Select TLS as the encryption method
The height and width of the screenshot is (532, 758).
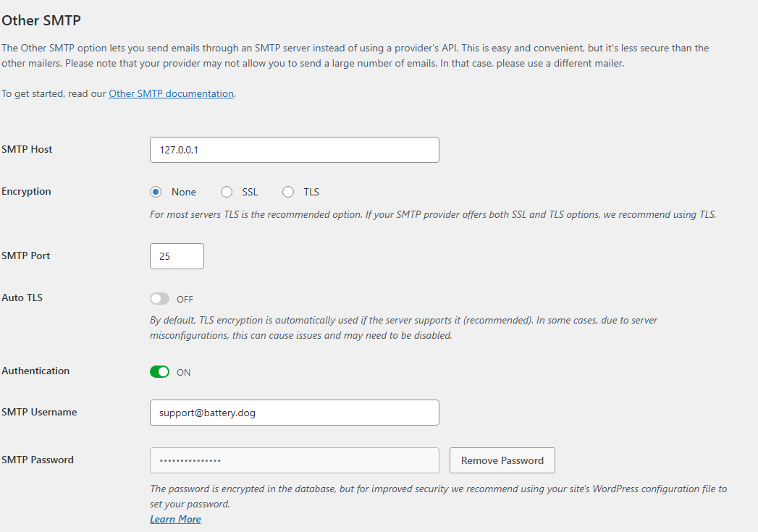[x=288, y=192]
